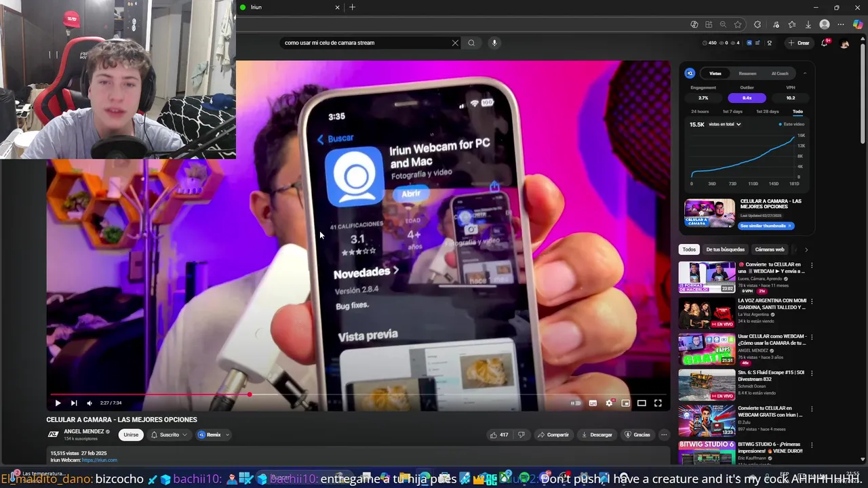868x488 pixels.
Task: Open YouTube notifications bell
Action: pyautogui.click(x=825, y=43)
